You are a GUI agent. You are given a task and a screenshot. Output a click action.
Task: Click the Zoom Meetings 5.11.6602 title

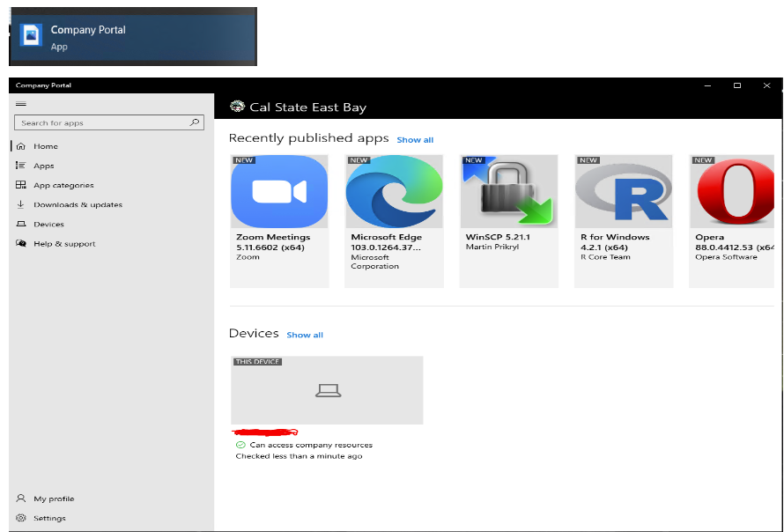pos(273,242)
